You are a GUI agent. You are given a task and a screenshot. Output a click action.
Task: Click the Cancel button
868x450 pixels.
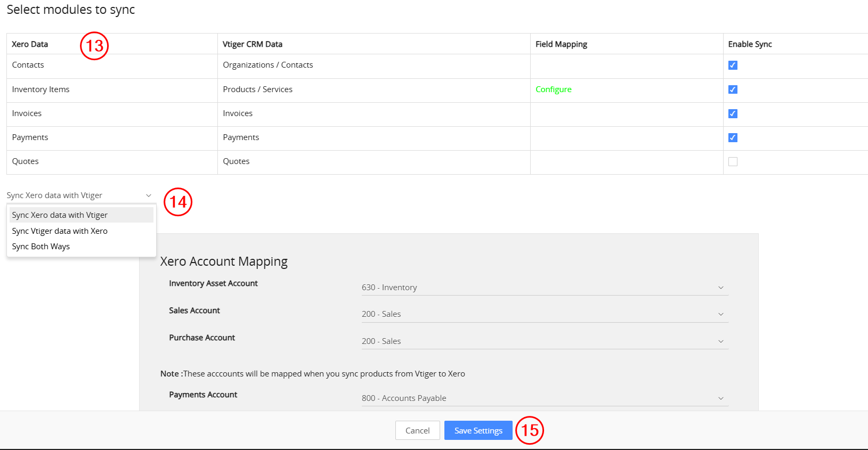tap(417, 430)
